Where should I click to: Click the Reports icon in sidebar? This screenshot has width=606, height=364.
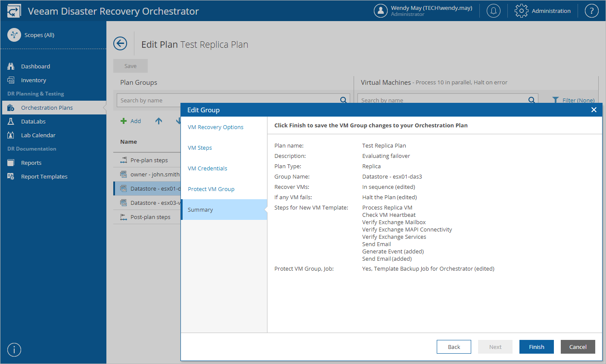(11, 163)
